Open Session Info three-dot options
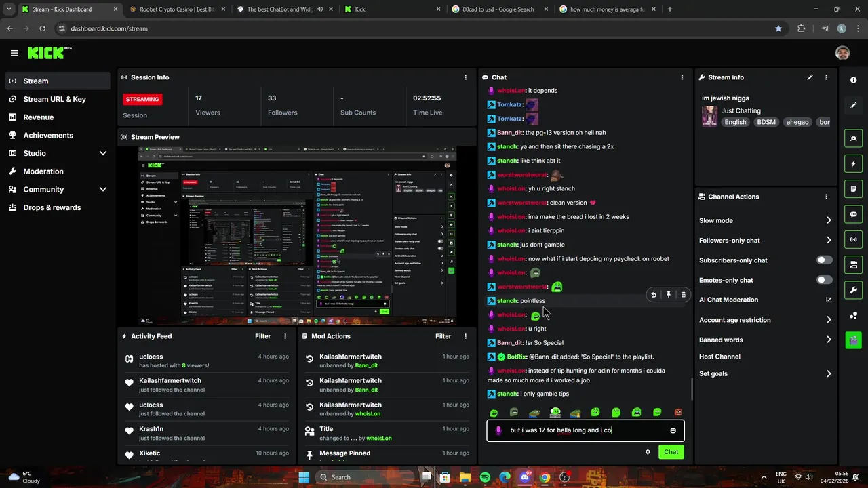Screen dimensions: 868x488 [465, 77]
